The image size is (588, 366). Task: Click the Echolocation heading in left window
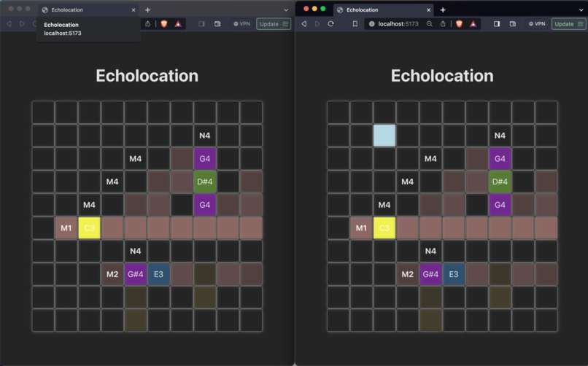click(147, 76)
